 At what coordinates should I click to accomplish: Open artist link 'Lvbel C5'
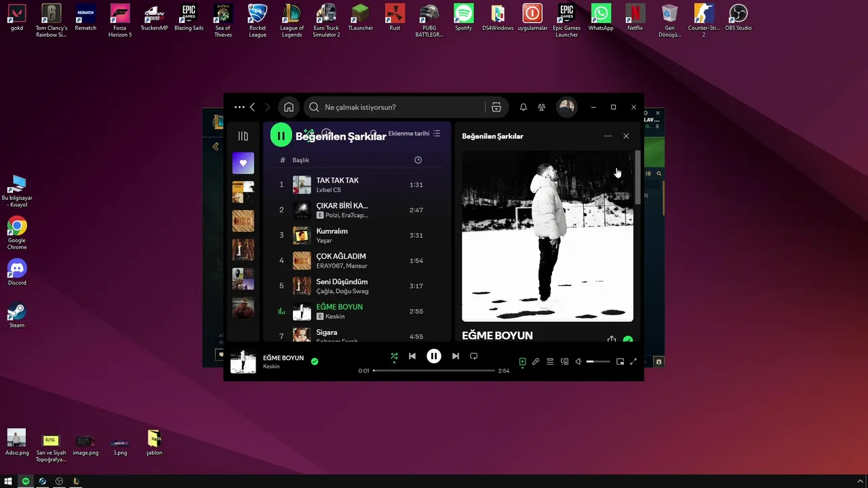(328, 190)
